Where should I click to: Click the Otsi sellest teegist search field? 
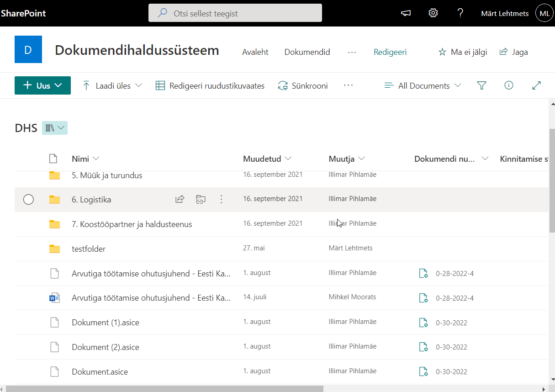(x=235, y=13)
